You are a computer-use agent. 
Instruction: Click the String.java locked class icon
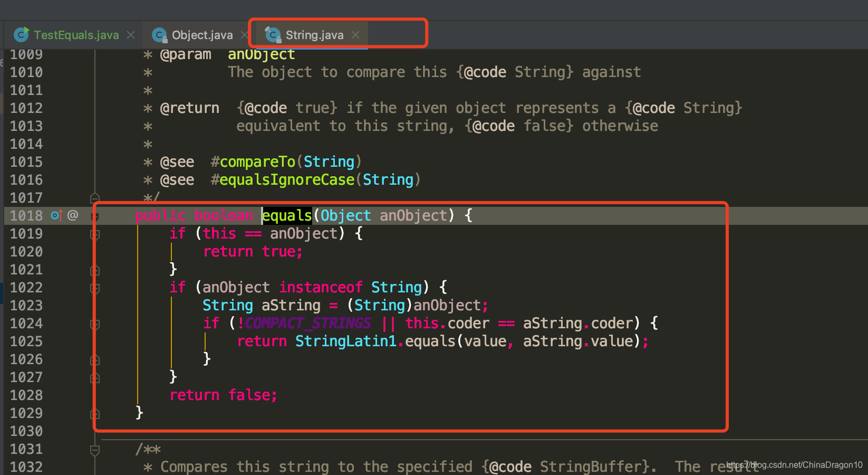click(273, 35)
